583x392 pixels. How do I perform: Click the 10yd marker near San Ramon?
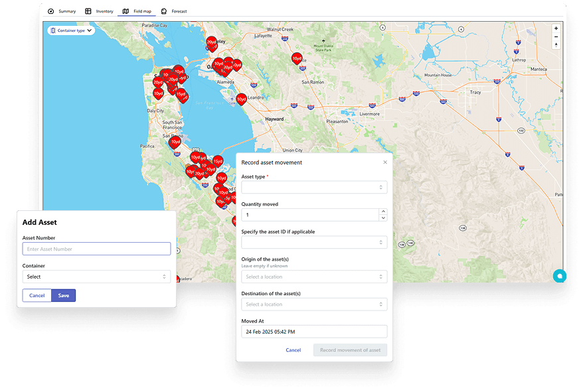[x=297, y=58]
